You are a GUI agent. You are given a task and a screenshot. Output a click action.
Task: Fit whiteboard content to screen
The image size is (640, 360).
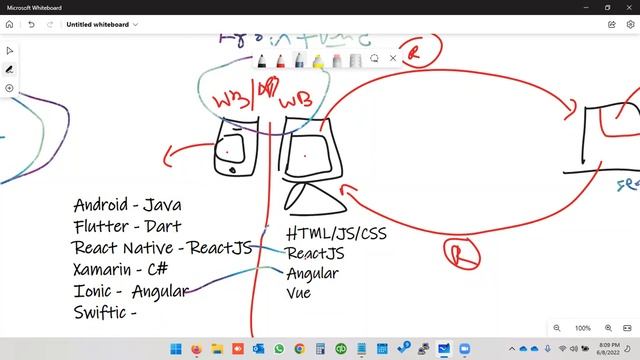(x=627, y=328)
